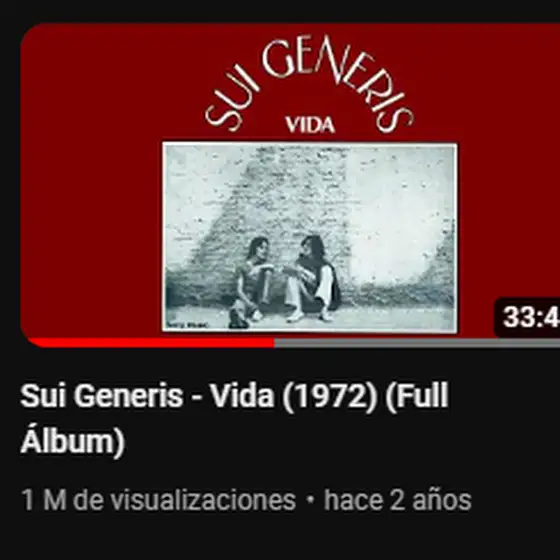Click the gray unwatched progress portion

(x=417, y=343)
